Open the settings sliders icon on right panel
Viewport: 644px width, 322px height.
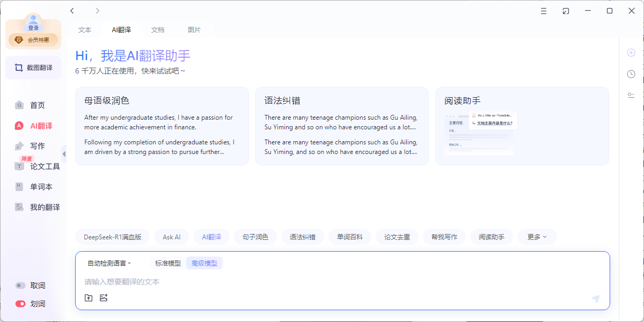[631, 96]
